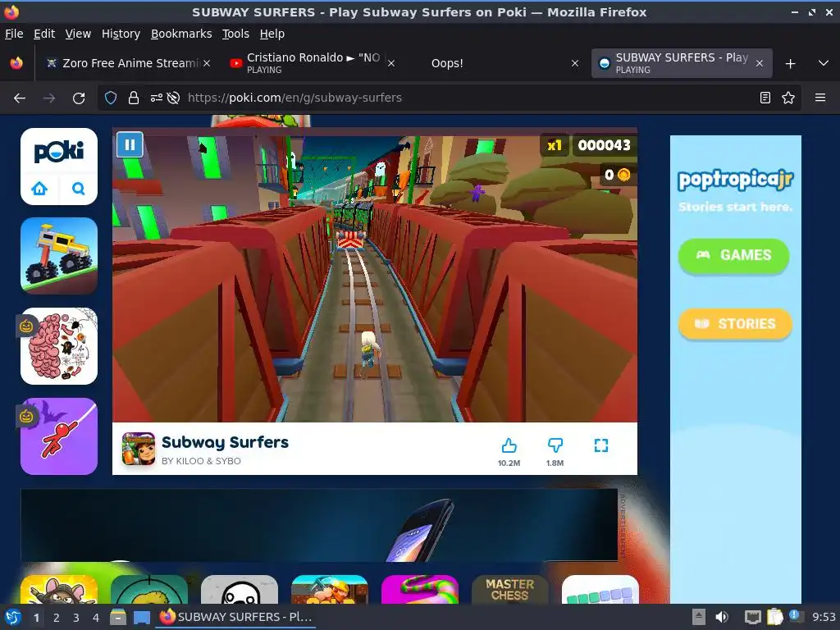The image size is (840, 630).
Task: Go back to previous page
Action: point(20,98)
